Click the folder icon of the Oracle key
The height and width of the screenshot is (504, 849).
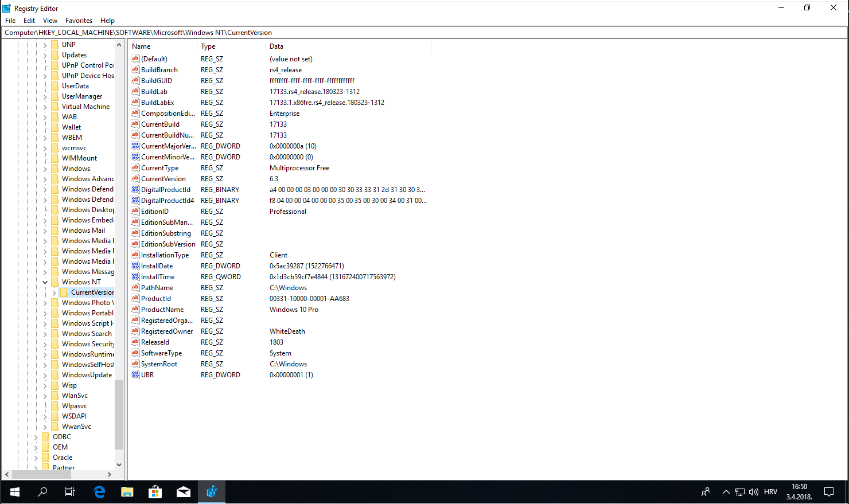[x=46, y=457]
